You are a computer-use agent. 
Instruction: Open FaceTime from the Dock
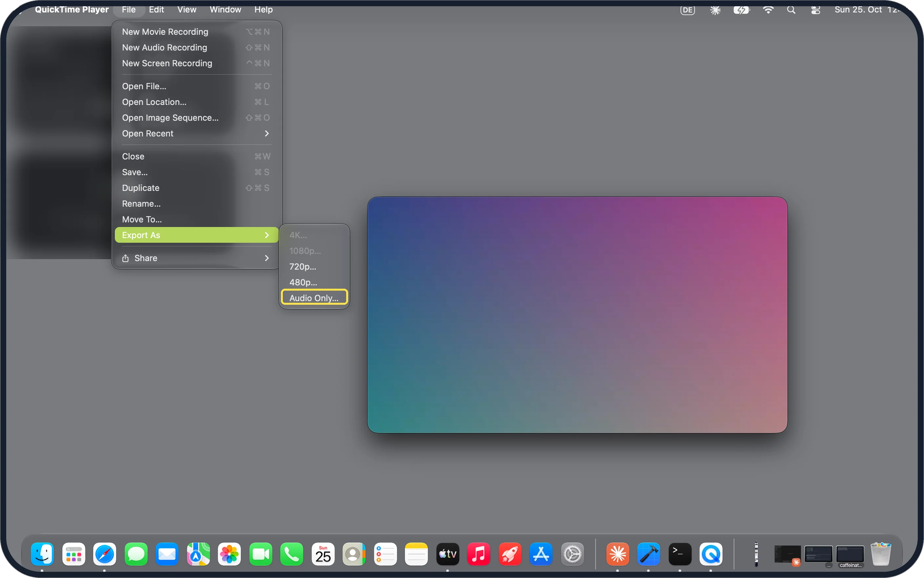point(260,553)
